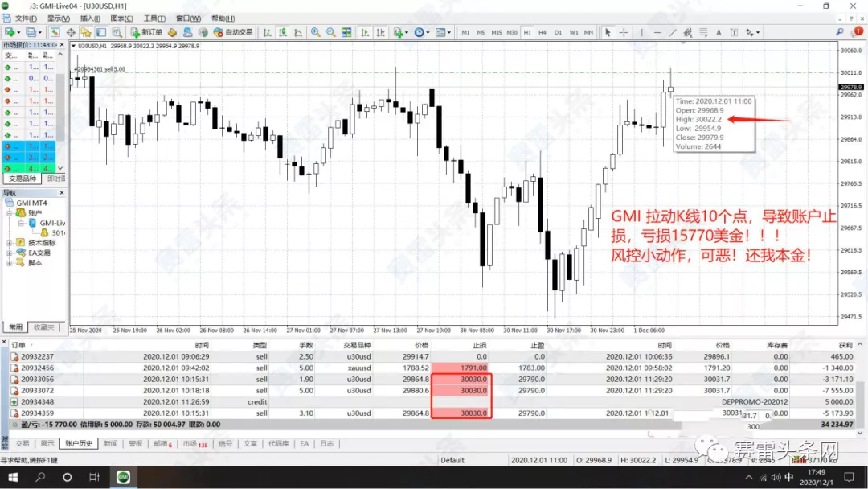
Task: Select the M30 timeframe
Action: tap(512, 33)
